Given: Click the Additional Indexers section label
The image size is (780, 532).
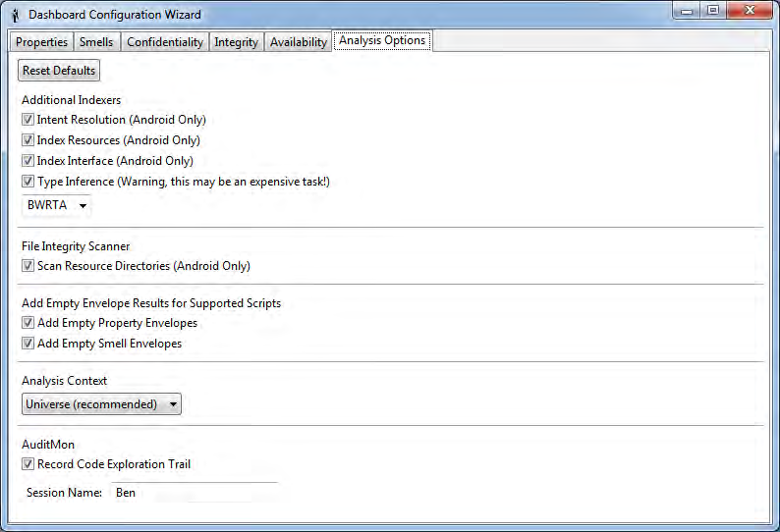Looking at the screenshot, I should tap(71, 100).
